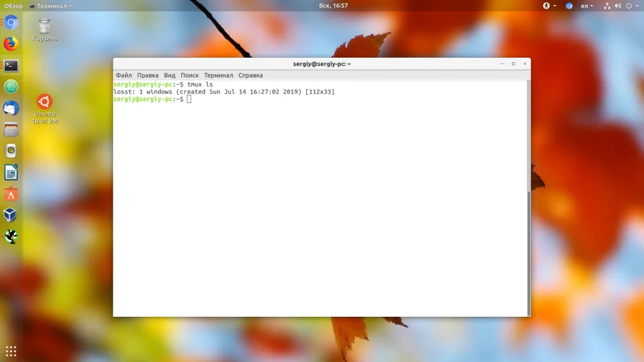Open the Правка menu
The height and width of the screenshot is (362, 644).
pyautogui.click(x=147, y=75)
